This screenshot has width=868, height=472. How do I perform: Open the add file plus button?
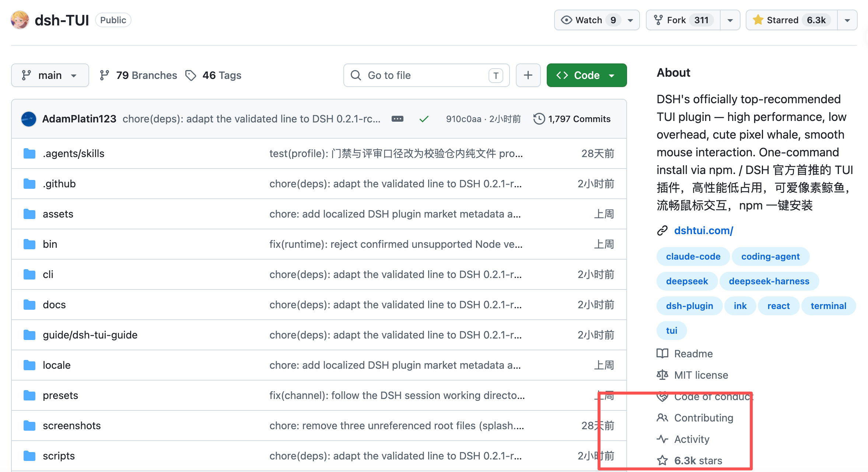528,75
